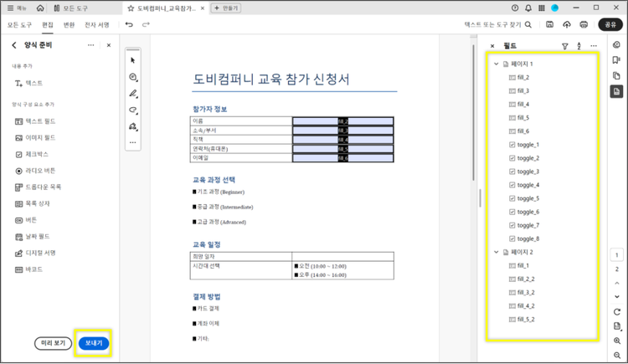628x364 pixels.
Task: Open 모든 도구 tab in title bar
Action: click(70, 8)
